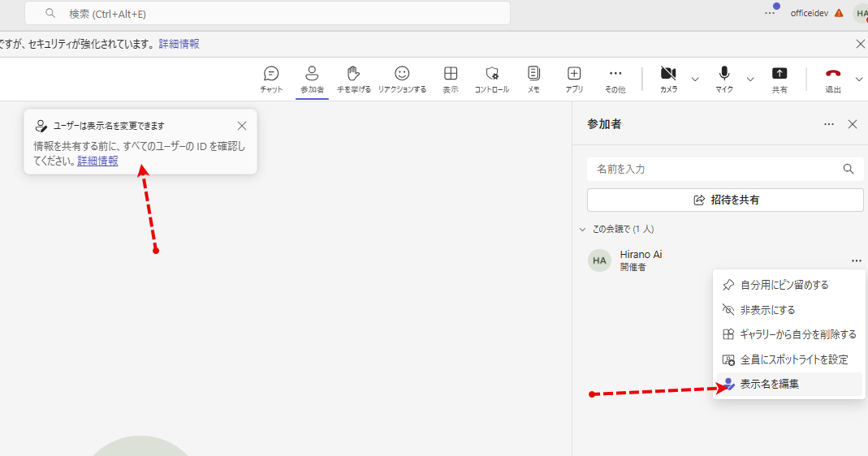Choose 自分用にピン留めする menu item
This screenshot has height=456, width=868.
coord(784,285)
